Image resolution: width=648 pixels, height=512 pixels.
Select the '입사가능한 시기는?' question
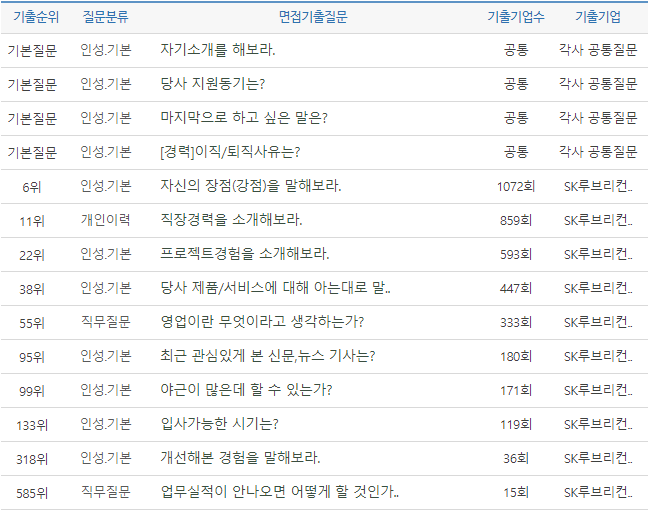coord(219,424)
